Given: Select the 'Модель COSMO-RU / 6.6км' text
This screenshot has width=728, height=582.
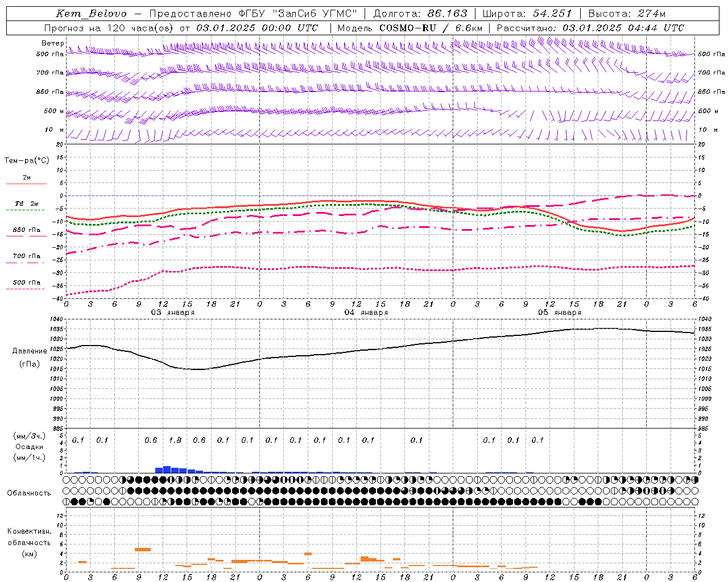Looking at the screenshot, I should [410, 28].
